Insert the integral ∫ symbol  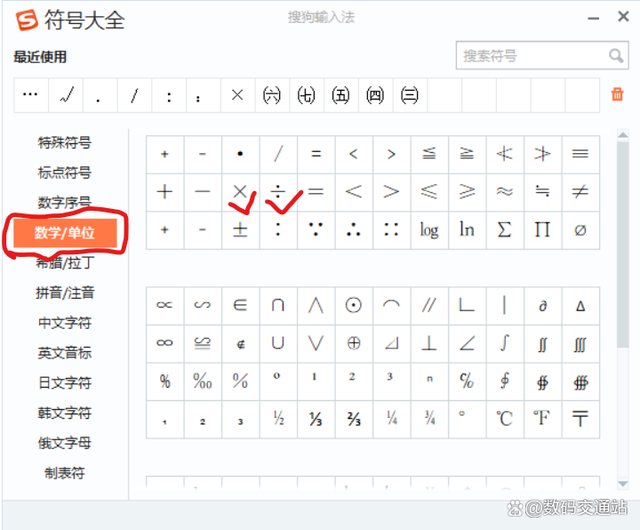504,343
